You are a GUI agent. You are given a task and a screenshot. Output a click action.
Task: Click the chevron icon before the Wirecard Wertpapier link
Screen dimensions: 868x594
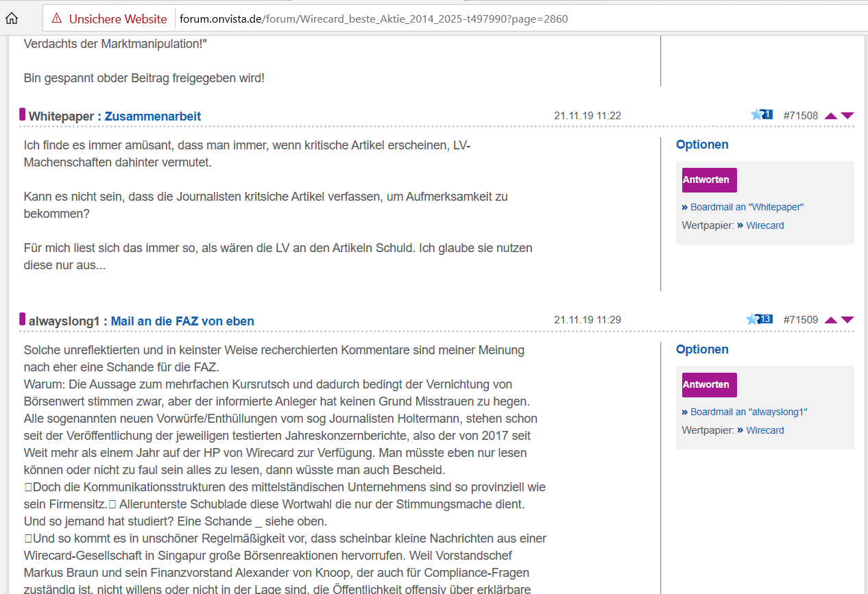pyautogui.click(x=739, y=225)
